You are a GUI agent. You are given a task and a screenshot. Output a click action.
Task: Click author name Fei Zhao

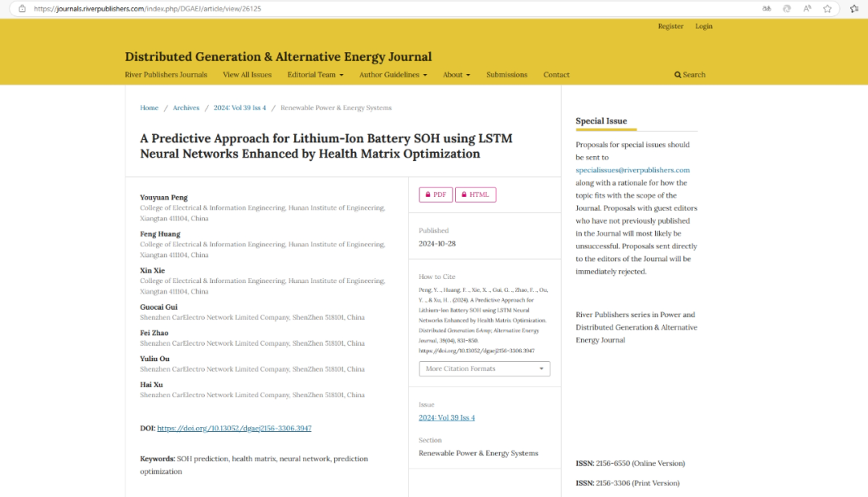[154, 333]
